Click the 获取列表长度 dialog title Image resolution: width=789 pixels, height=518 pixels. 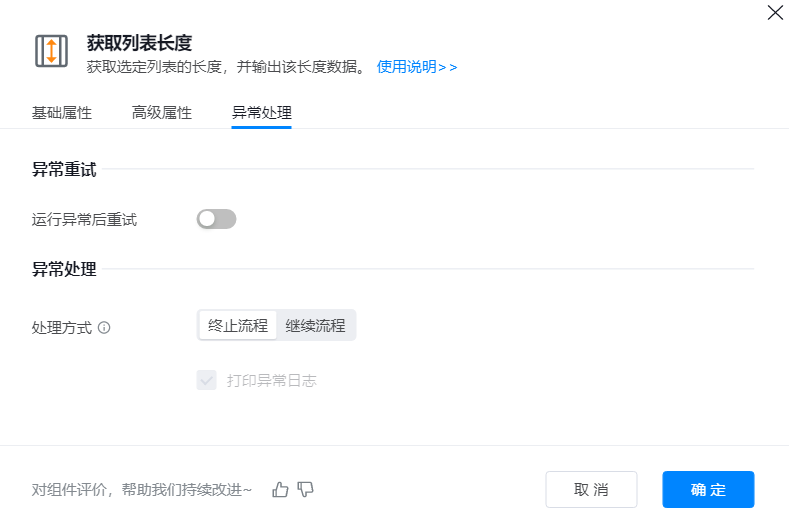pos(139,42)
